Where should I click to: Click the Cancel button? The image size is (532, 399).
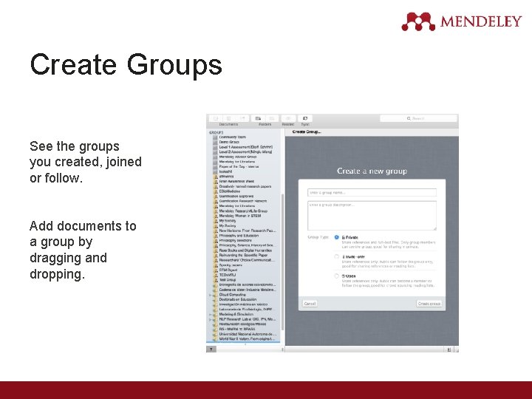coord(310,304)
